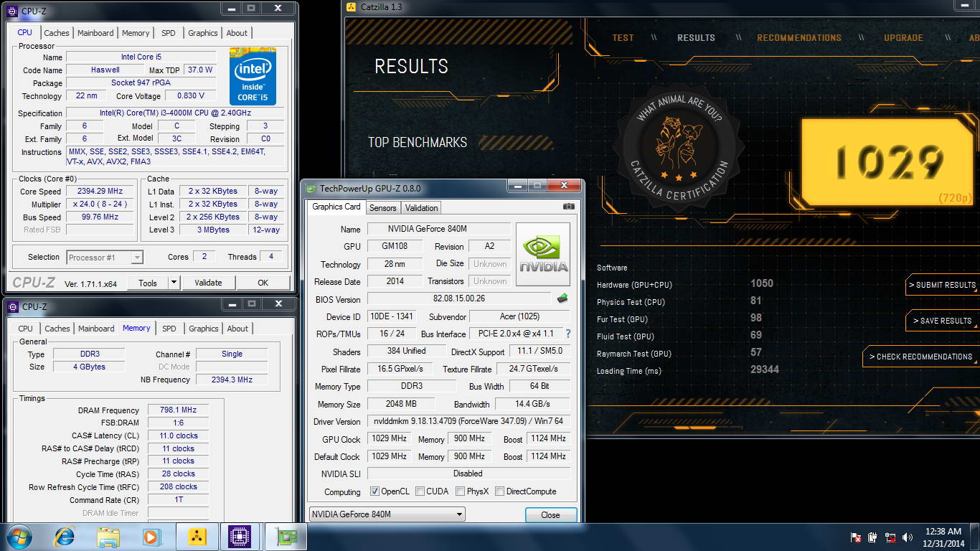Click Close button in GPU-Z
Image resolution: width=980 pixels, height=551 pixels.
pos(550,515)
